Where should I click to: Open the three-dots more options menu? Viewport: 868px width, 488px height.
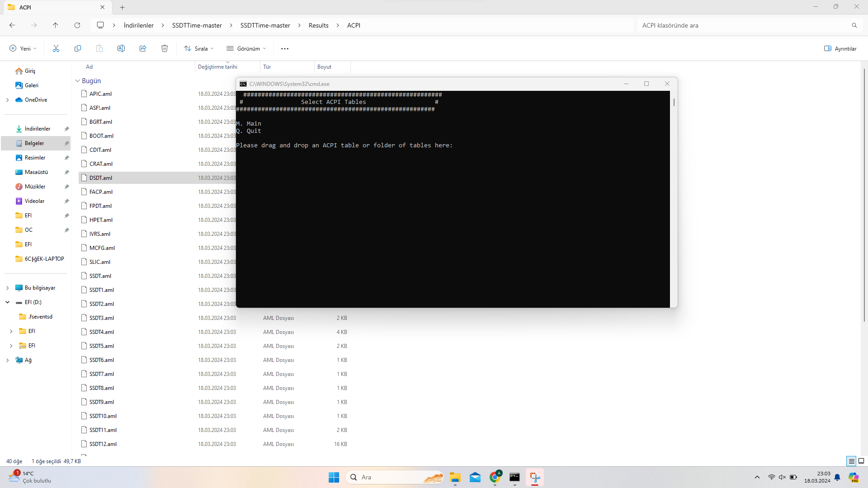point(285,48)
